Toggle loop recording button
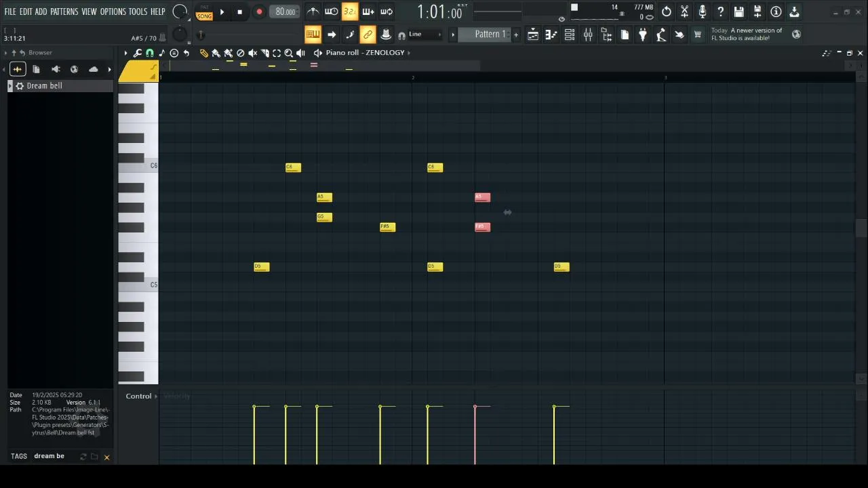This screenshot has height=488, width=868. (x=386, y=12)
